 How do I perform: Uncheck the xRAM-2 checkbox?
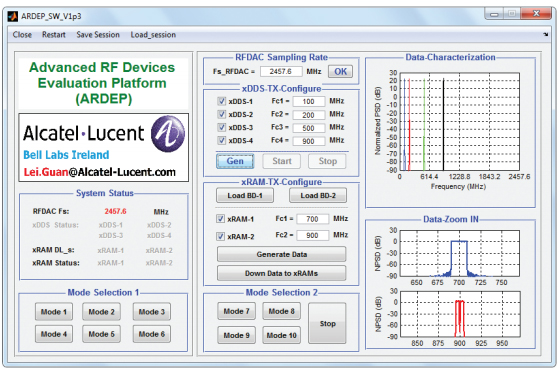point(221,236)
